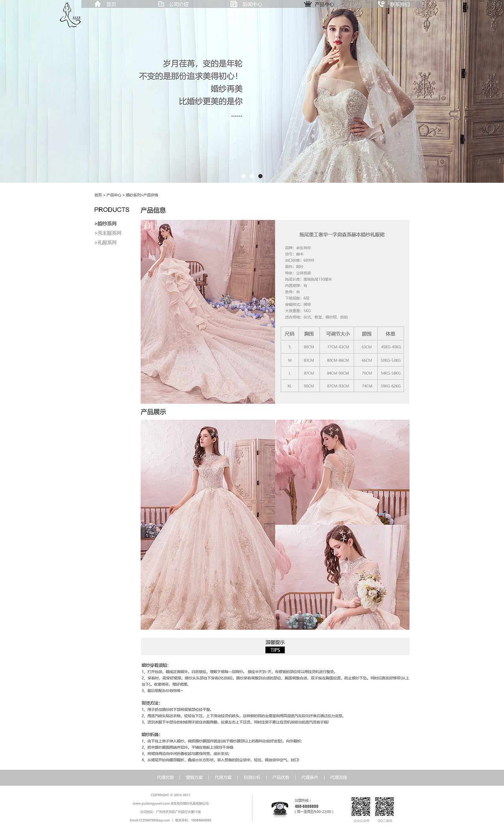Click the large front-view gown showcase photo
The image size is (504, 830).
pyautogui.click(x=208, y=524)
